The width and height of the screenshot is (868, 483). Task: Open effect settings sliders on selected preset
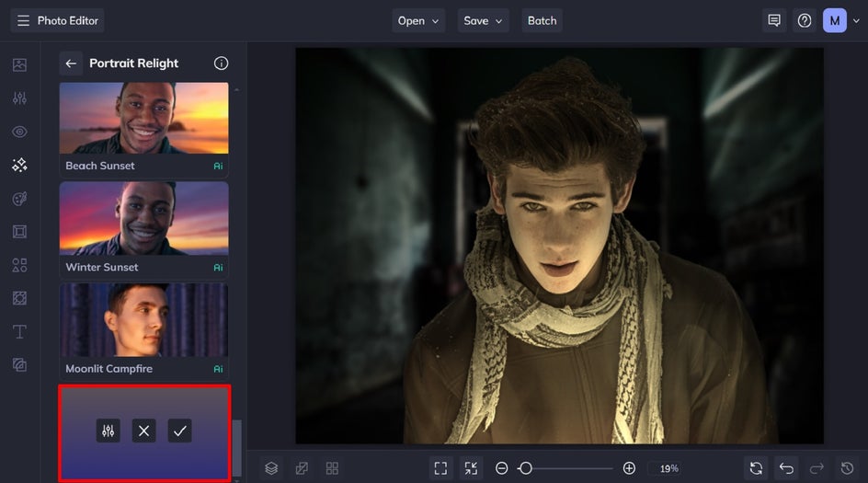[x=108, y=431]
